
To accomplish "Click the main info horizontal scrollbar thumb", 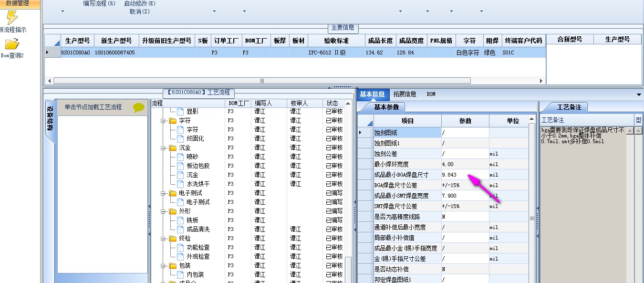I will tap(262, 81).
